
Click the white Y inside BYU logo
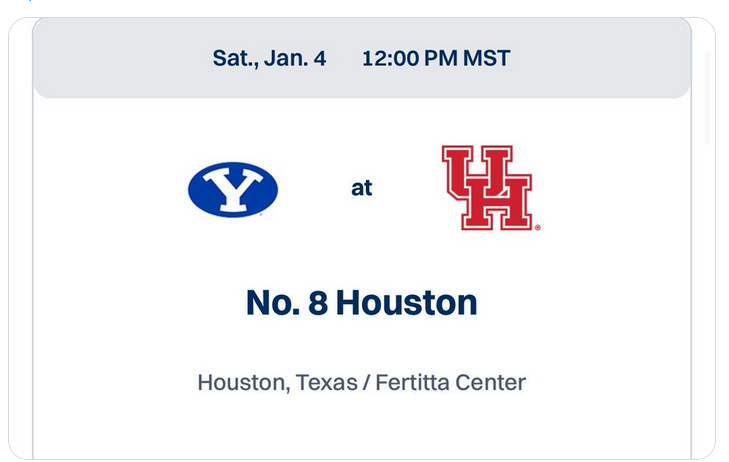233,188
